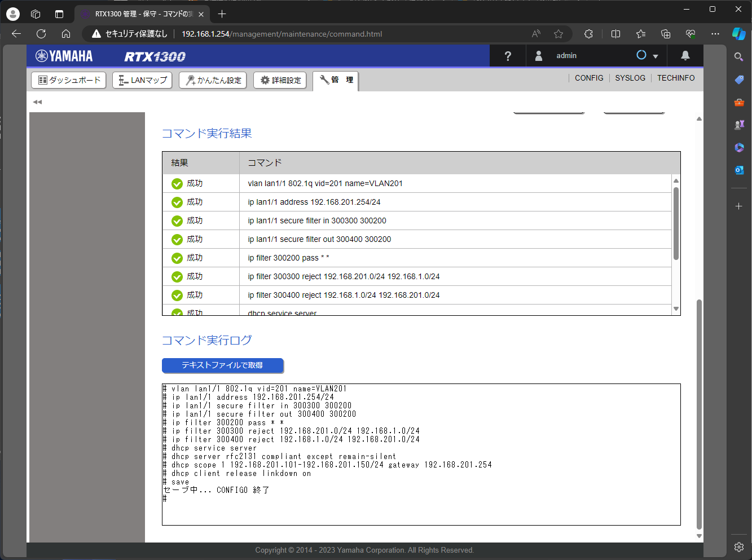Open the router help question mark
The width and height of the screenshot is (752, 560).
coord(508,56)
